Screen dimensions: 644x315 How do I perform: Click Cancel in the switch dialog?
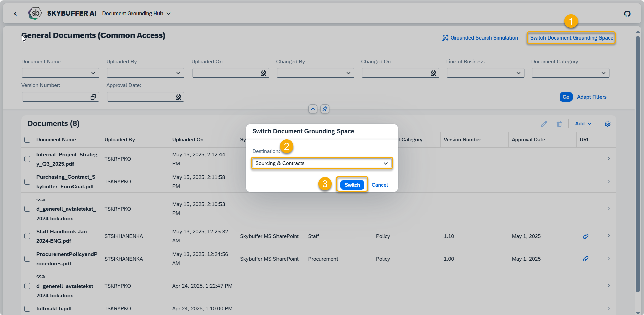pos(380,185)
